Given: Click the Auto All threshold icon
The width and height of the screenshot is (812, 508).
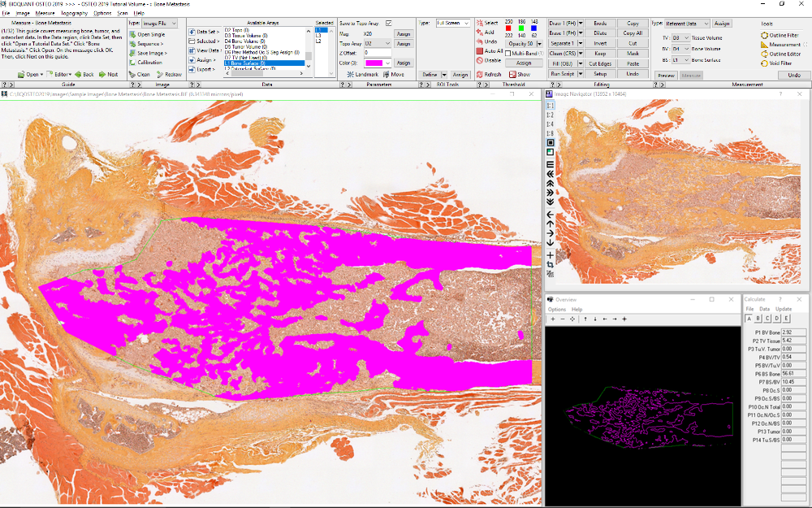Looking at the screenshot, I should tap(480, 51).
